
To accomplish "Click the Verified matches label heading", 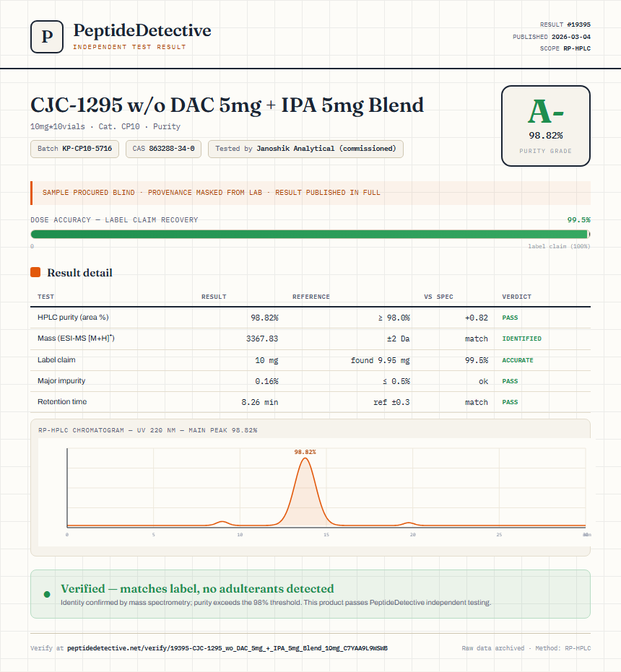I will tap(197, 588).
